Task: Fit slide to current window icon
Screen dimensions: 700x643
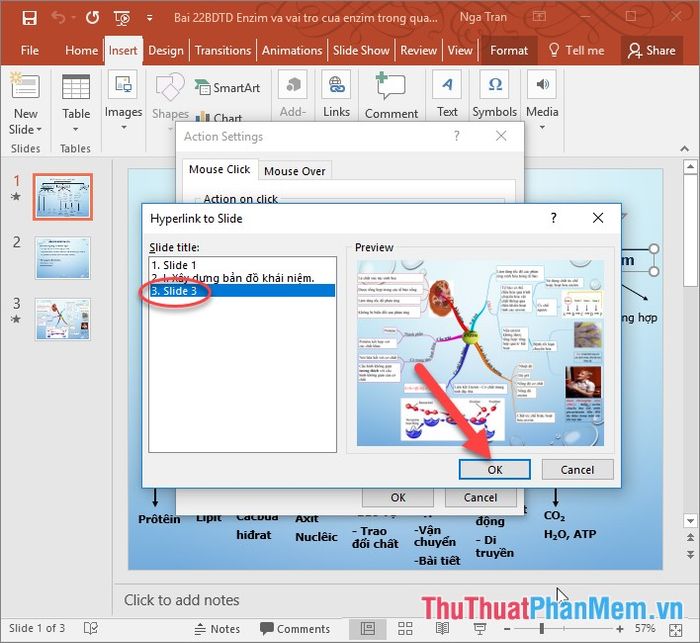Action: point(675,630)
